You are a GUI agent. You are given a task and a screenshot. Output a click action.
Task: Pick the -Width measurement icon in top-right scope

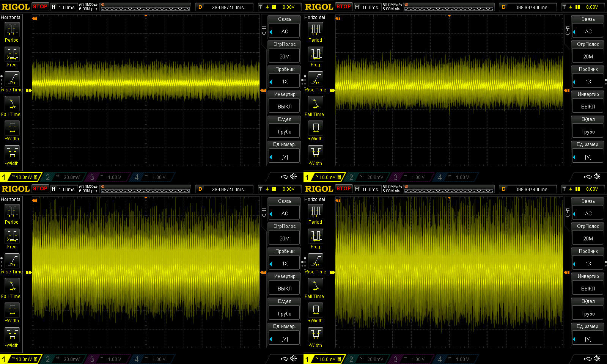(x=316, y=152)
